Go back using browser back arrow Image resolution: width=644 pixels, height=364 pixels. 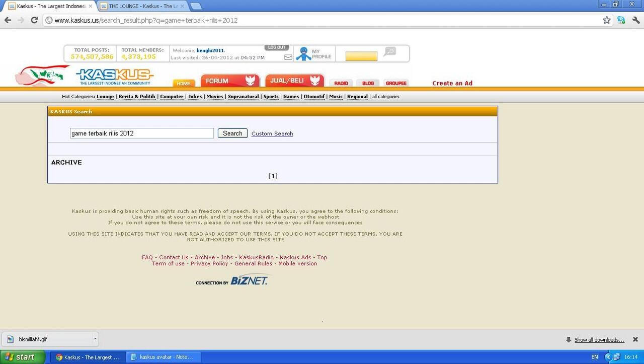[x=8, y=20]
